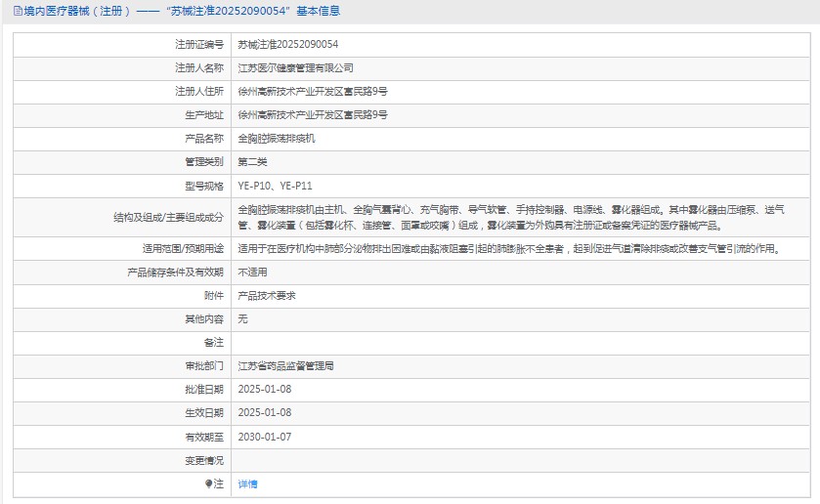Click the 变更情况 row label

(x=203, y=460)
